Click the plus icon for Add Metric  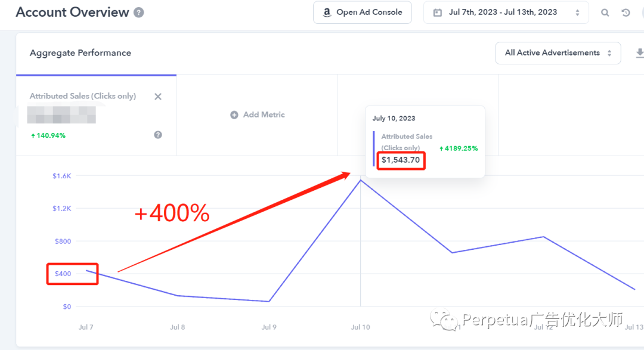coord(234,114)
